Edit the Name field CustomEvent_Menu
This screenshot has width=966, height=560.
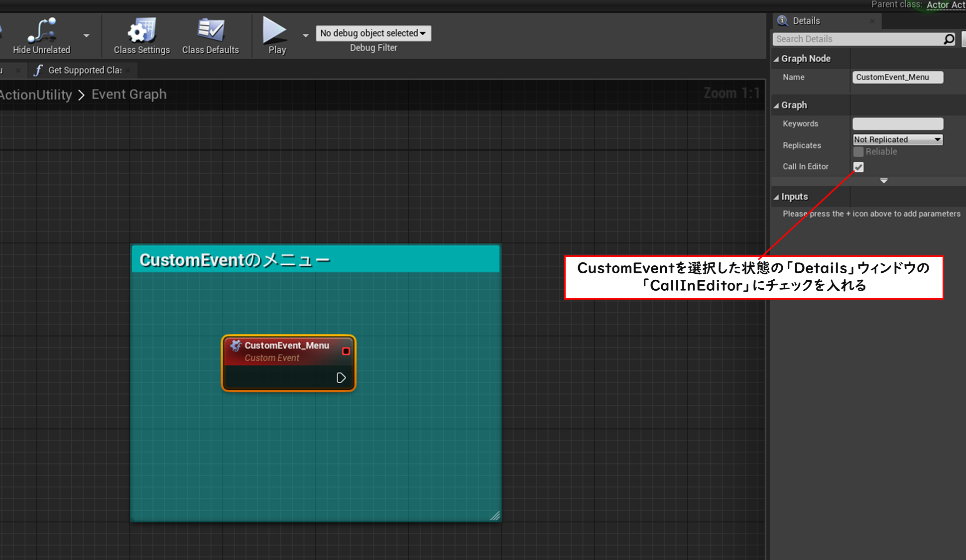click(x=898, y=77)
